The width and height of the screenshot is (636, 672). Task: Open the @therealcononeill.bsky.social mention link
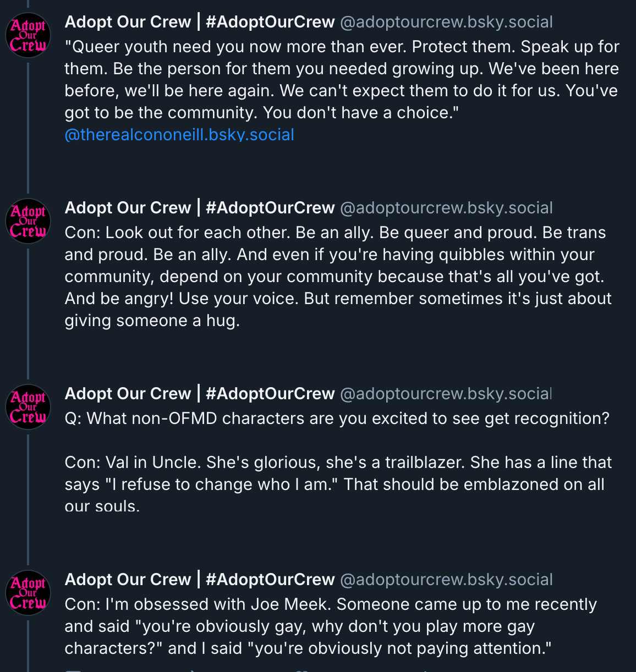pyautogui.click(x=179, y=135)
